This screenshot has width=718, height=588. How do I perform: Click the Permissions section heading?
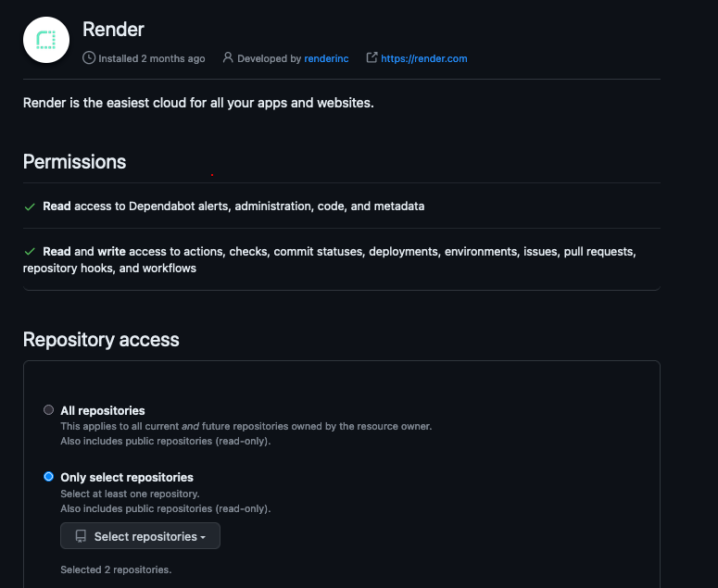74,161
